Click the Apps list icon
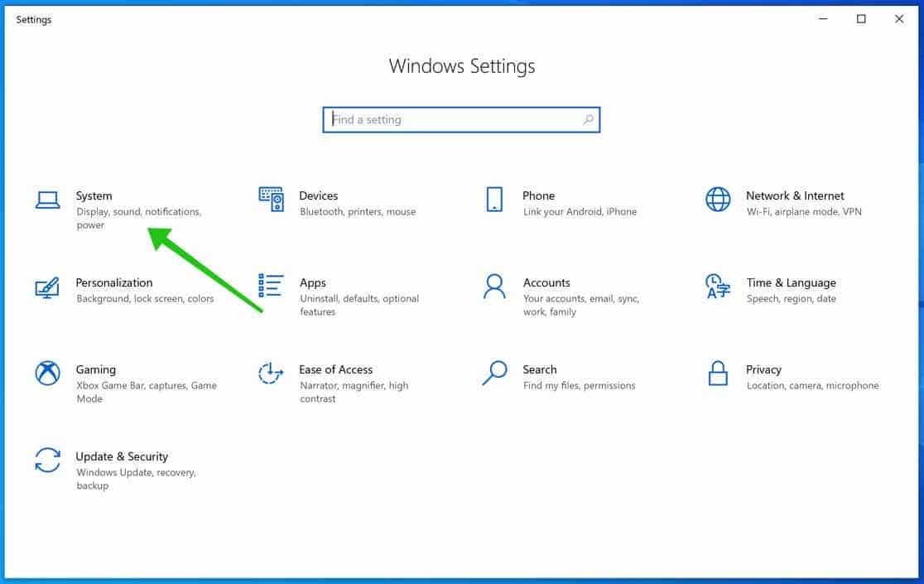This screenshot has height=584, width=924. [x=271, y=285]
